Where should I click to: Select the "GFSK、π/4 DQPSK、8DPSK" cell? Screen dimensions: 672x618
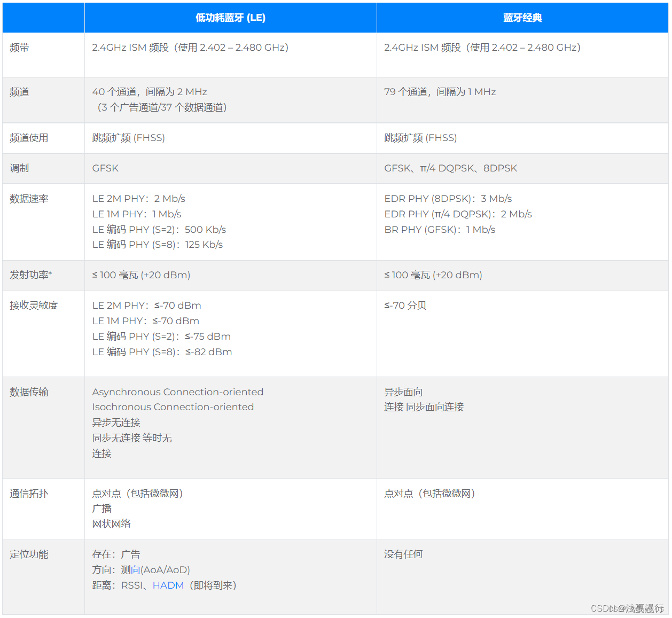451,168
